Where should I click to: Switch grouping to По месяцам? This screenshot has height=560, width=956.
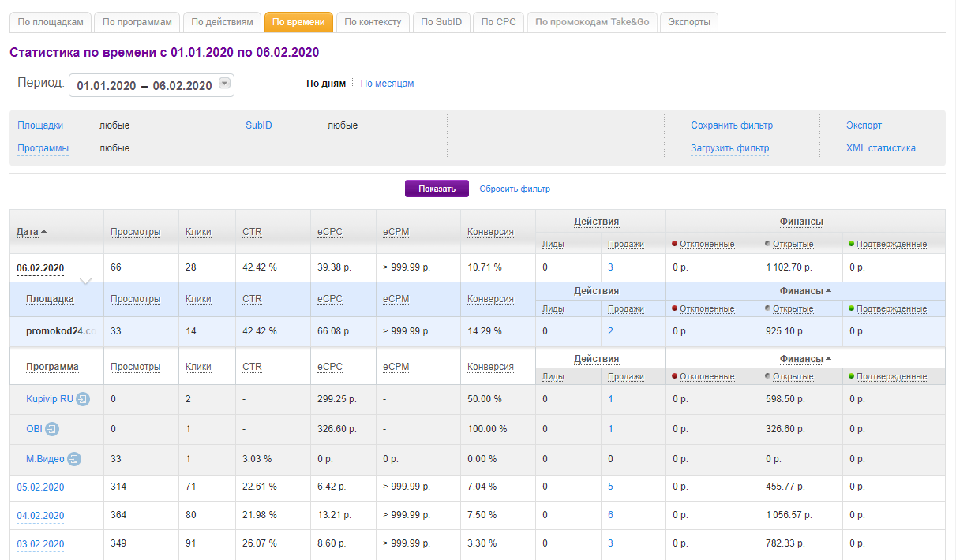tap(387, 84)
